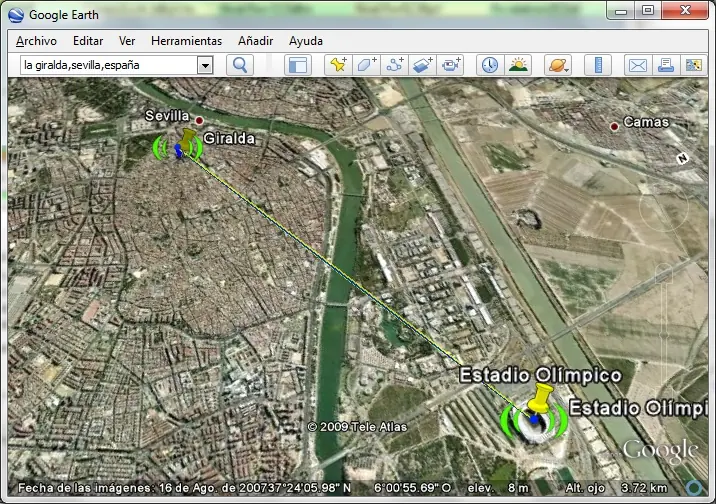Click the Giralda placemark label
Viewport: 716px width, 504px height.
coord(229,138)
